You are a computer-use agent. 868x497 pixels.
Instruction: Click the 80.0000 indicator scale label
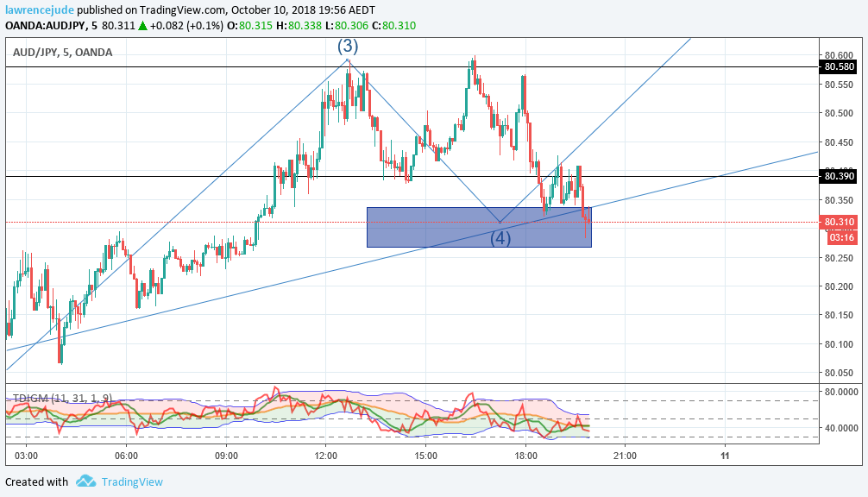click(x=841, y=392)
